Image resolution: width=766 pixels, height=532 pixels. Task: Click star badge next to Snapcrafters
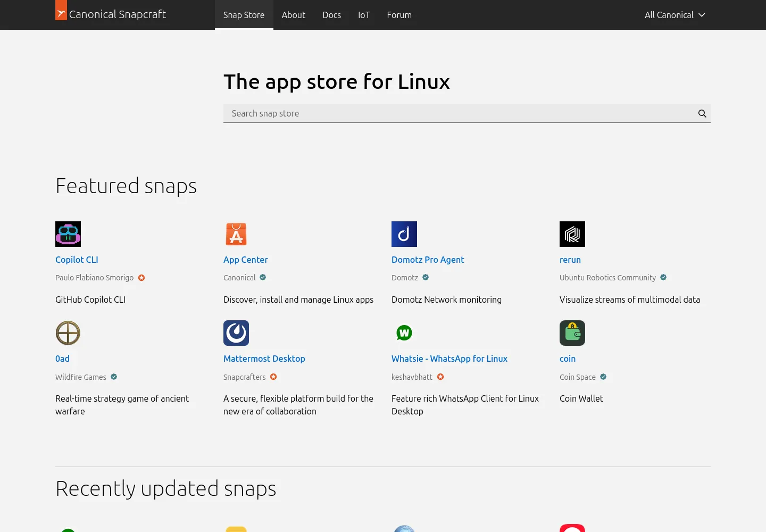273,377
